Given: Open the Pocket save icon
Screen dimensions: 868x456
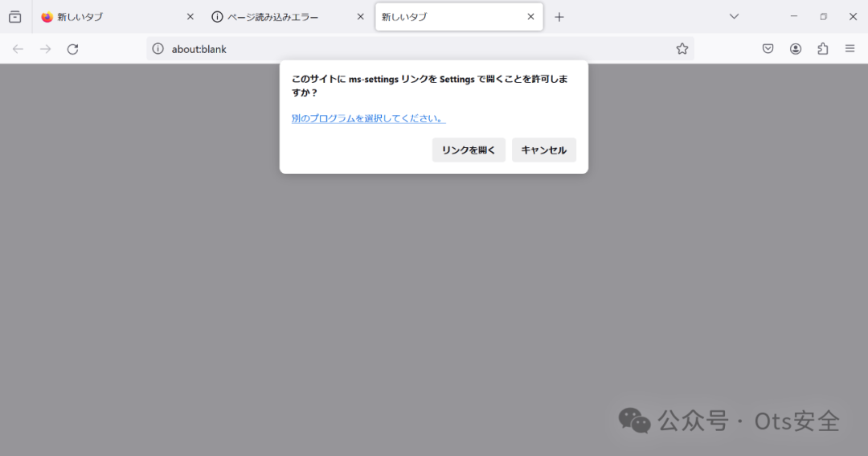Looking at the screenshot, I should 768,49.
